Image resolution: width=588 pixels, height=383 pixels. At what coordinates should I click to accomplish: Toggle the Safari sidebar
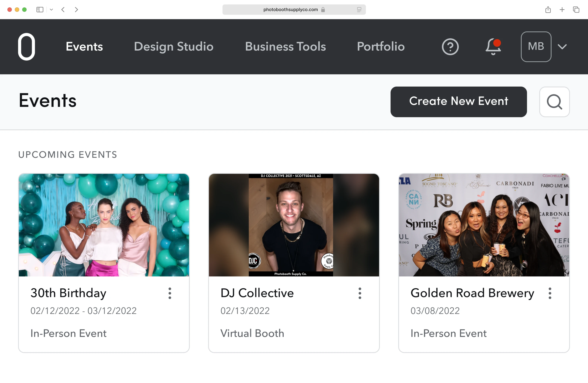(40, 10)
